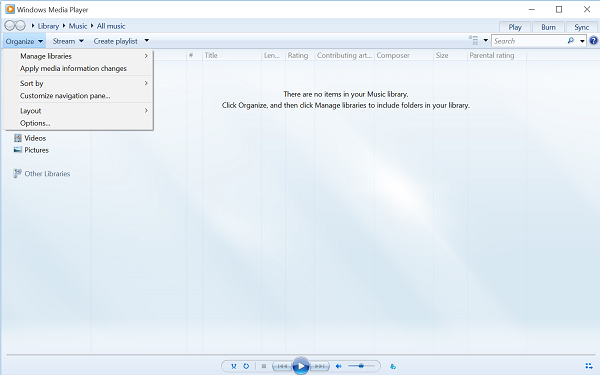This screenshot has width=600, height=375.
Task: Turn shuffle on in playback controls
Action: (x=233, y=366)
